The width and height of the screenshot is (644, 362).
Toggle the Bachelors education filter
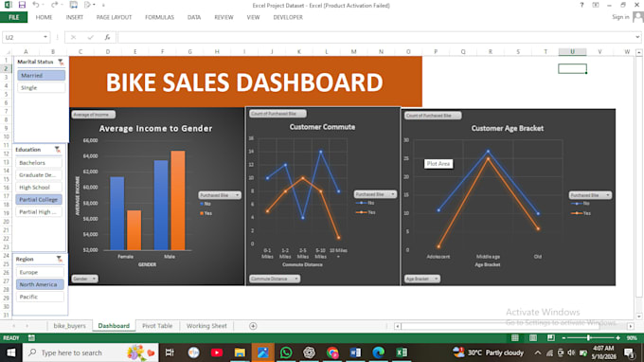click(x=39, y=163)
